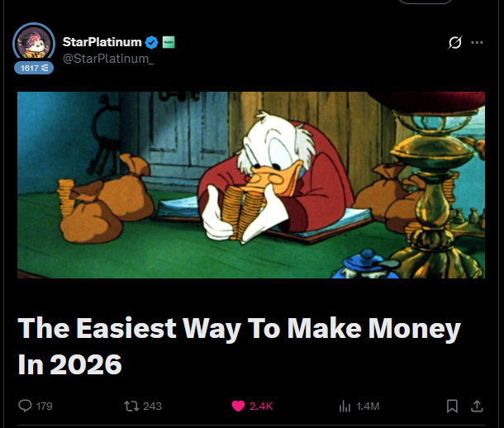The image size is (504, 428).
Task: Click the reply speech bubble icon
Action: click(25, 406)
